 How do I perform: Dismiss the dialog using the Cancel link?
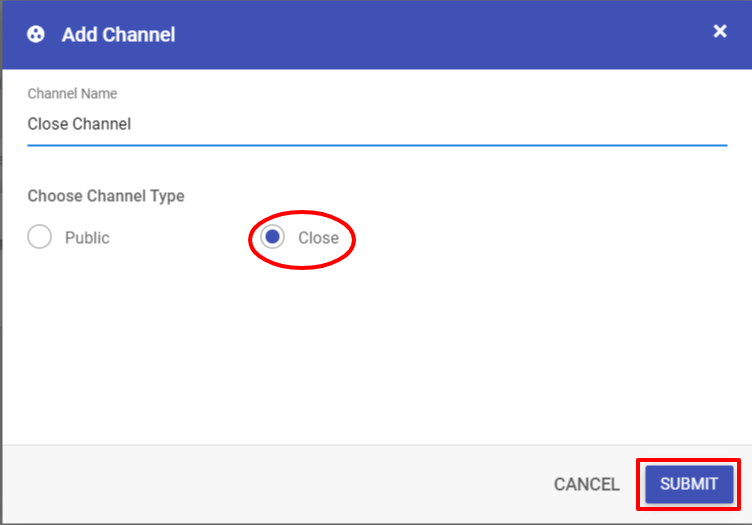587,484
